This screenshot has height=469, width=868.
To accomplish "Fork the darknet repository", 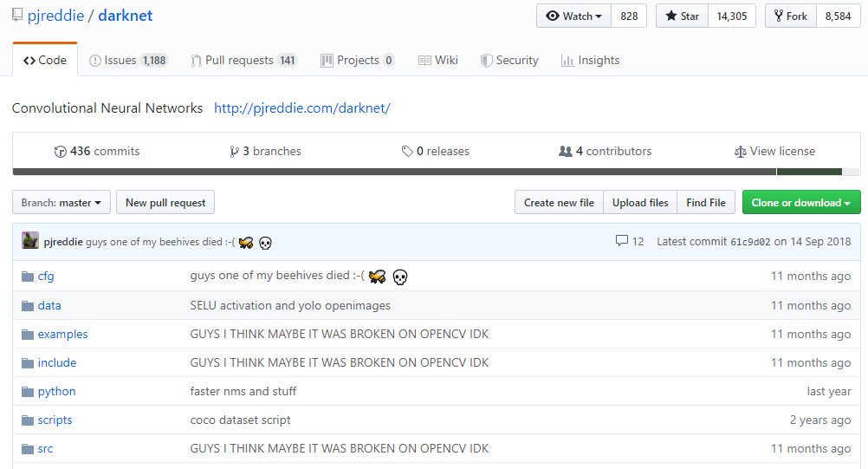I will (791, 16).
